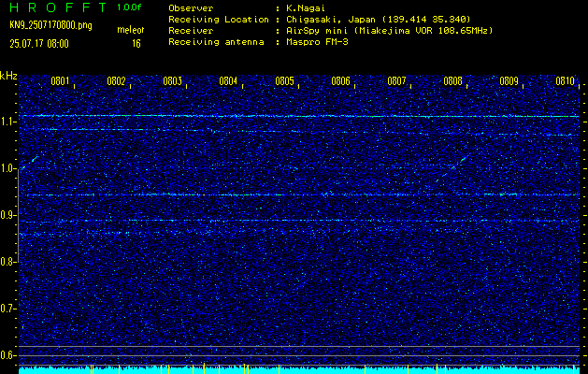This screenshot has height=374, width=588.
Task: Click the 0809 time marker
Action: pyautogui.click(x=509, y=80)
